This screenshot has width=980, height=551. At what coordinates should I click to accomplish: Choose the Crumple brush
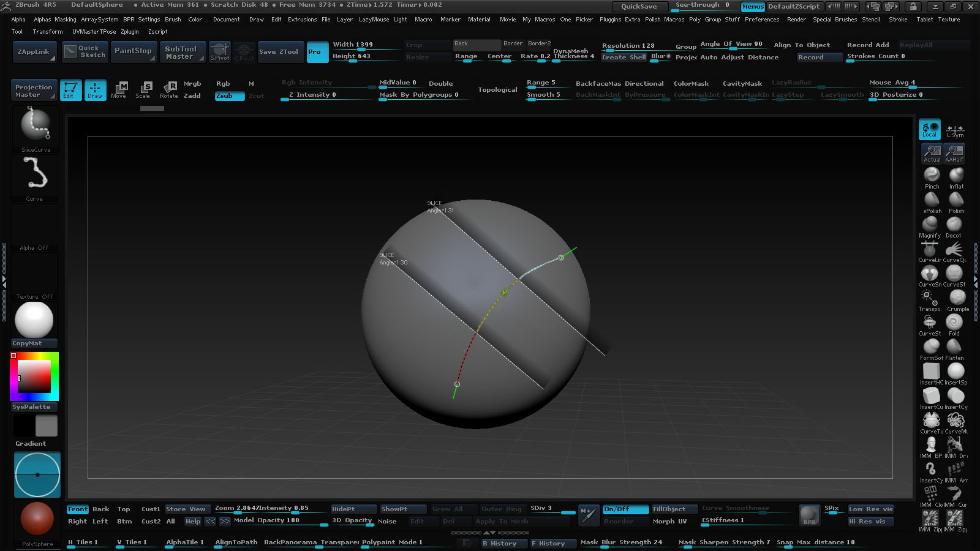[957, 300]
